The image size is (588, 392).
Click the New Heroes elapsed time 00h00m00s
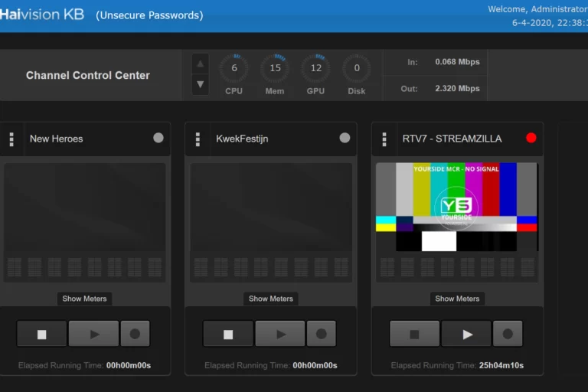pos(129,365)
